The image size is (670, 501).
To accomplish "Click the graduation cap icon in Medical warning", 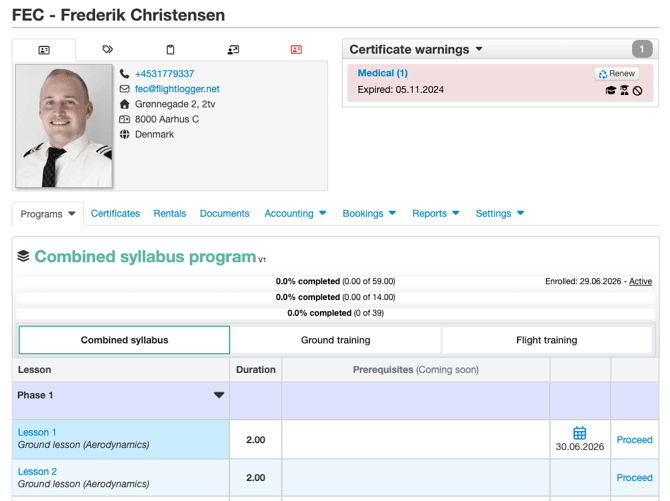I will click(611, 90).
